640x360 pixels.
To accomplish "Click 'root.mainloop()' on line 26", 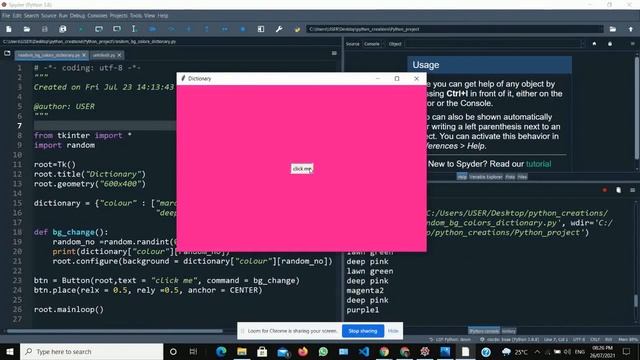I will (69, 309).
